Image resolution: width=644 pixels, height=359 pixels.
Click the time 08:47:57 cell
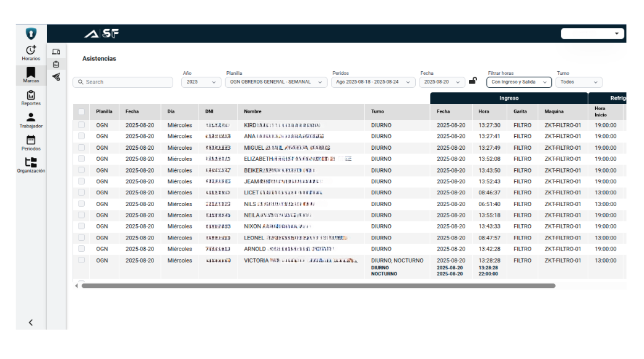[x=489, y=238]
